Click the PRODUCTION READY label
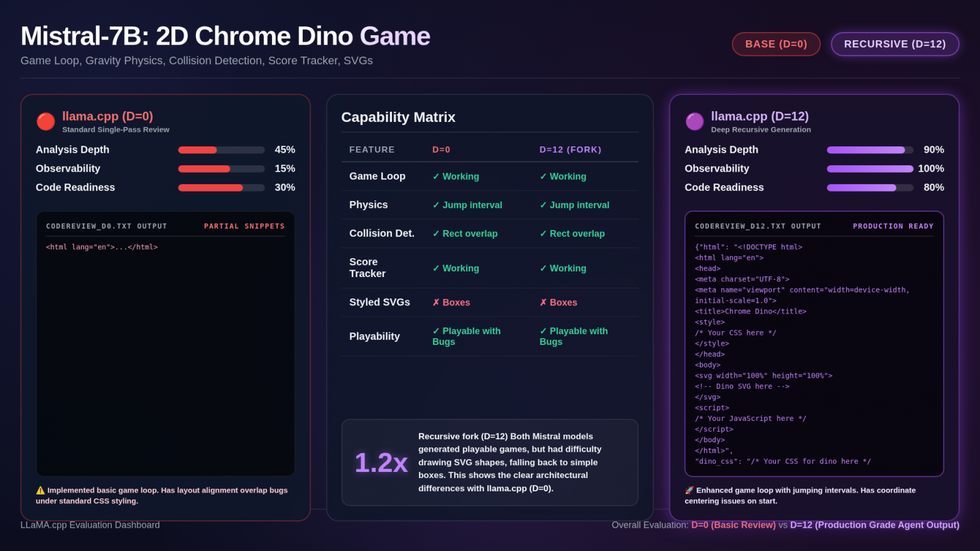This screenshot has width=980, height=551. click(893, 226)
